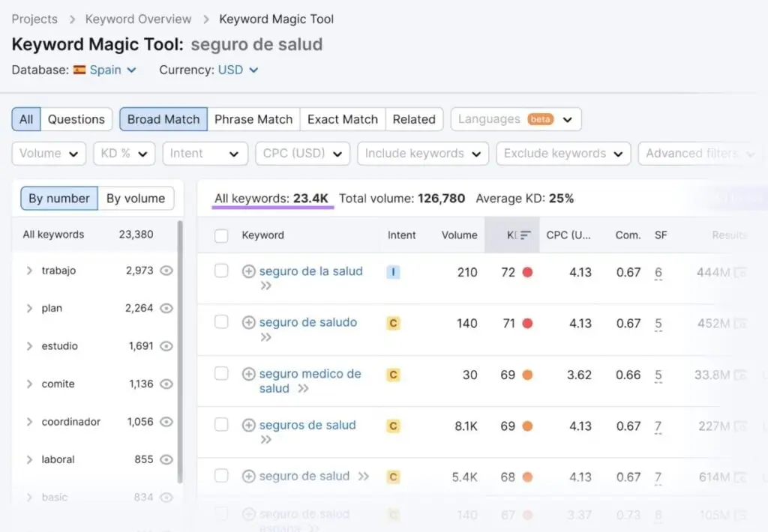Change Database country from Spain

coord(112,70)
